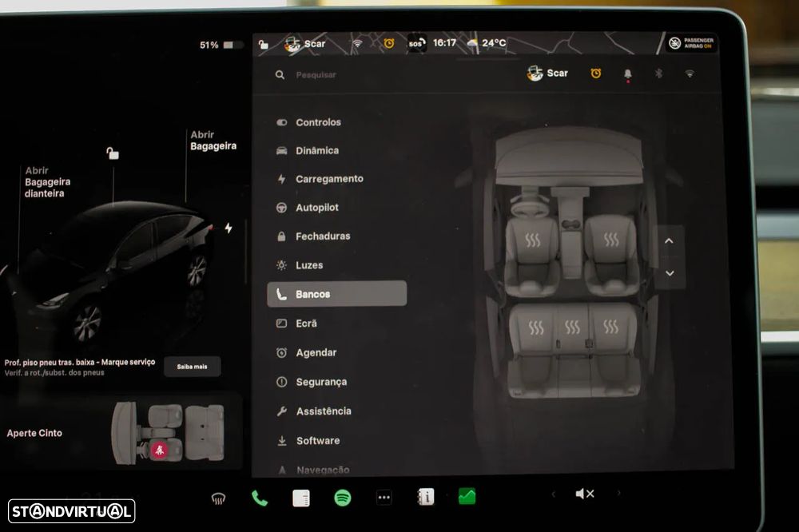The image size is (799, 532).
Task: Tap the passenger airbag indicator
Action: pos(691,43)
